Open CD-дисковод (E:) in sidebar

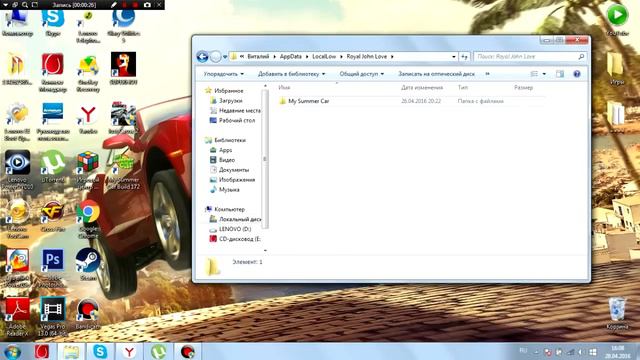tap(240, 239)
